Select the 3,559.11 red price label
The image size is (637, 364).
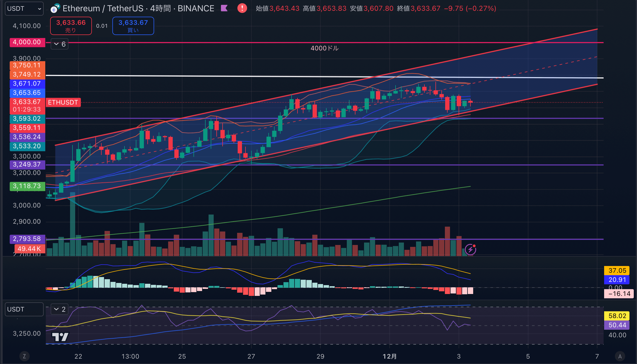[x=27, y=128]
